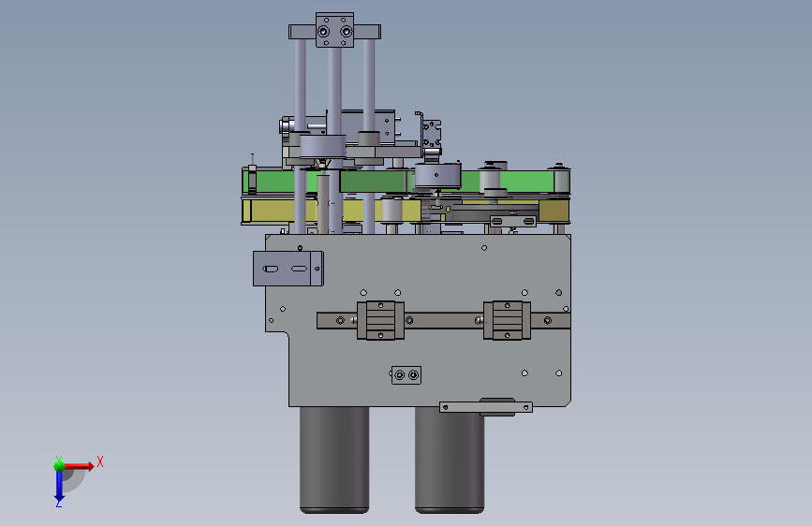The image size is (812, 526).
Task: Select the small two-screw block on base plate
Action: (x=406, y=374)
